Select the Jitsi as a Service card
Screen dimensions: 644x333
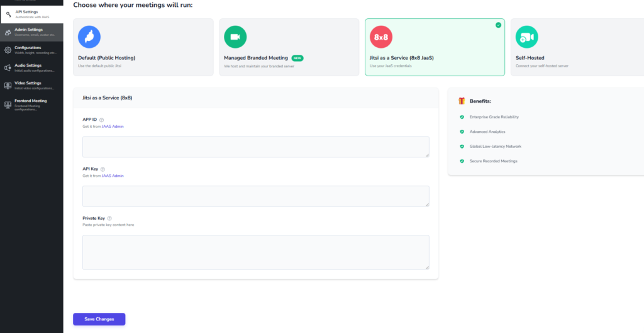tap(435, 47)
